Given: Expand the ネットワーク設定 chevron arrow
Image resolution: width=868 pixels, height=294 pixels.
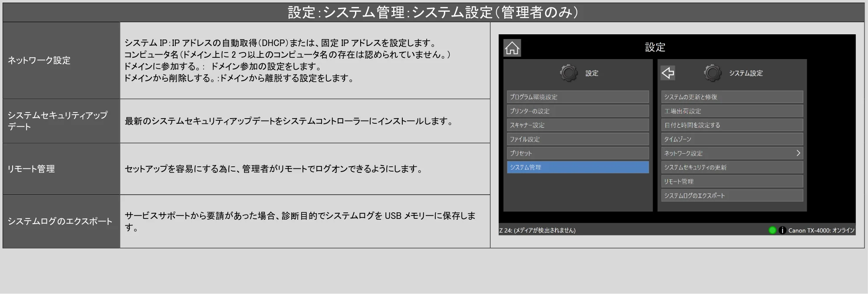Looking at the screenshot, I should tap(798, 153).
